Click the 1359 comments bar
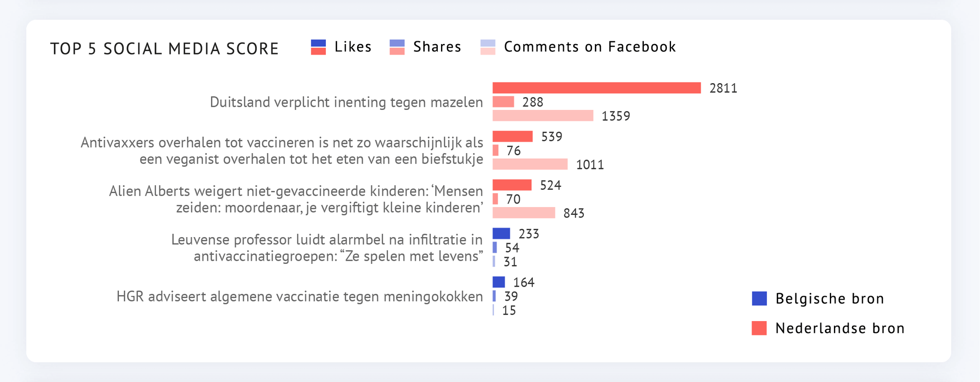980x382 pixels. [543, 116]
